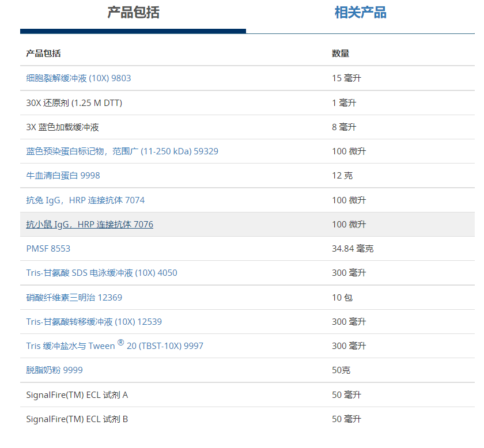Viewport: 484px width, 448px height.
Task: Click 蓝色预染蛋白标记物 59329 product link
Action: pos(122,151)
